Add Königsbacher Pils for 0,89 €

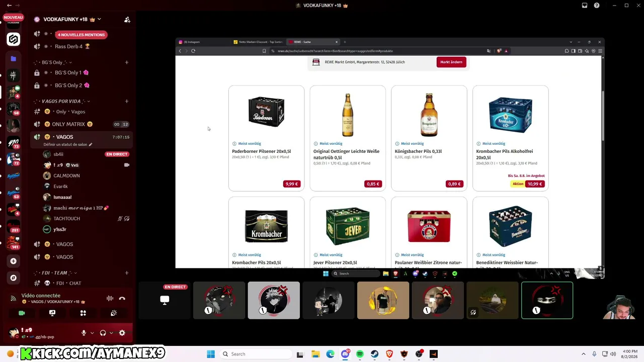455,184
